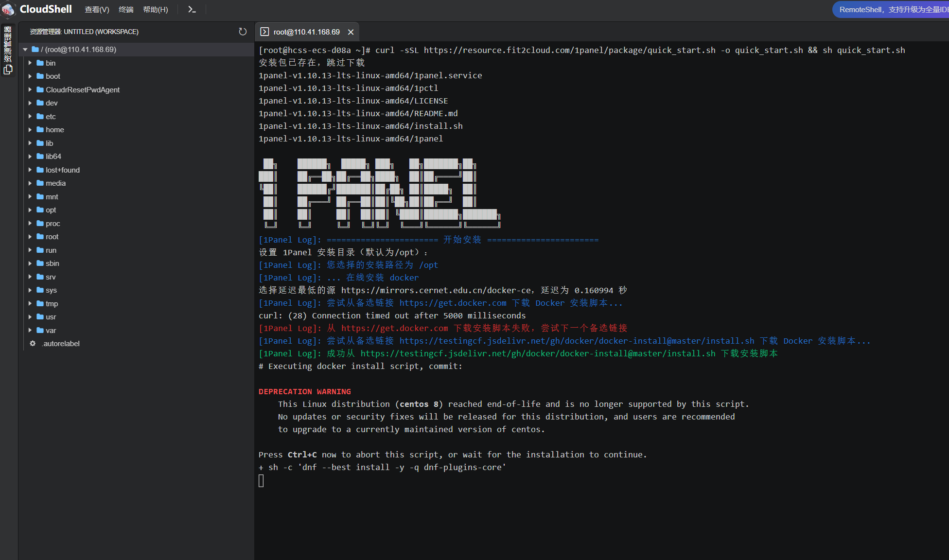Open a new terminal with the prompt icon

[x=192, y=9]
